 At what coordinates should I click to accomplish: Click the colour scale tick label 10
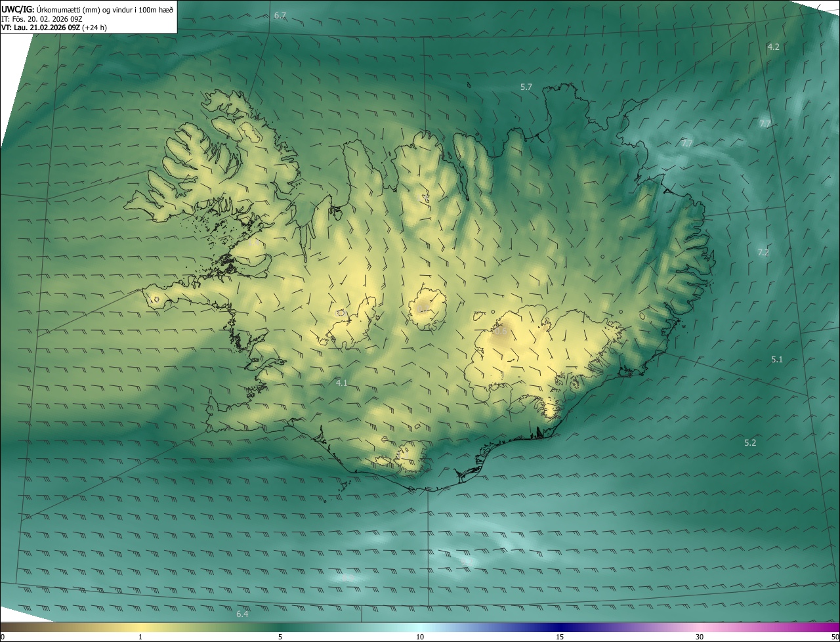click(x=420, y=637)
